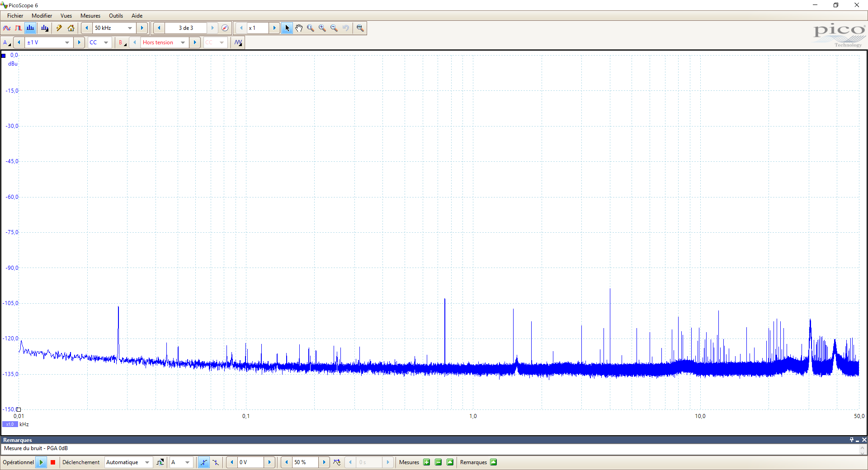Image resolution: width=868 pixels, height=470 pixels.
Task: Toggle the post-trigger delay icon
Action: coord(337,462)
